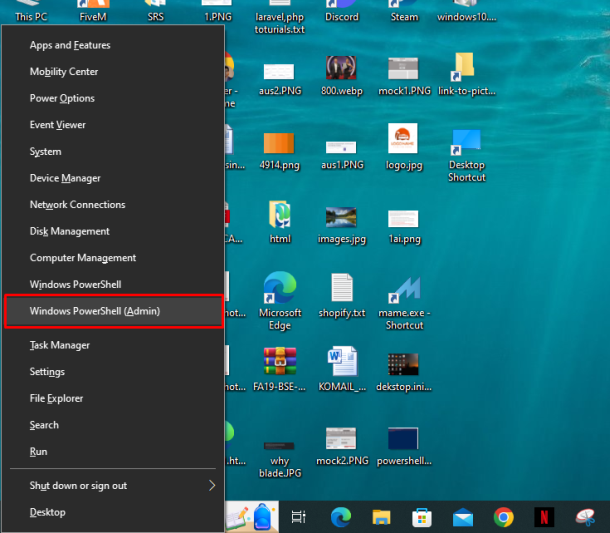Screen dimensions: 610x533
Task: Click Google Chrome in the taskbar
Action: click(x=504, y=516)
